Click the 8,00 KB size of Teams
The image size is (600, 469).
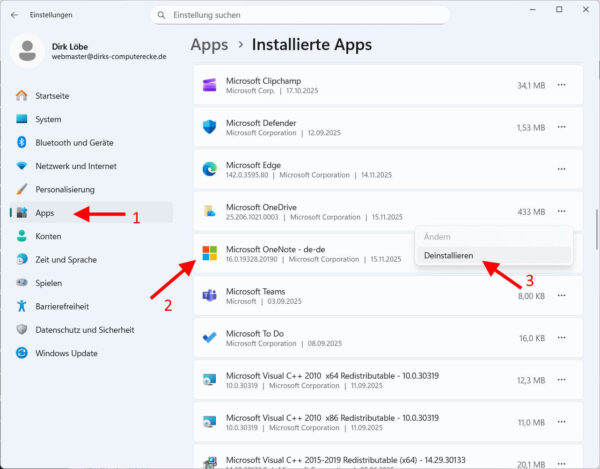click(x=532, y=296)
